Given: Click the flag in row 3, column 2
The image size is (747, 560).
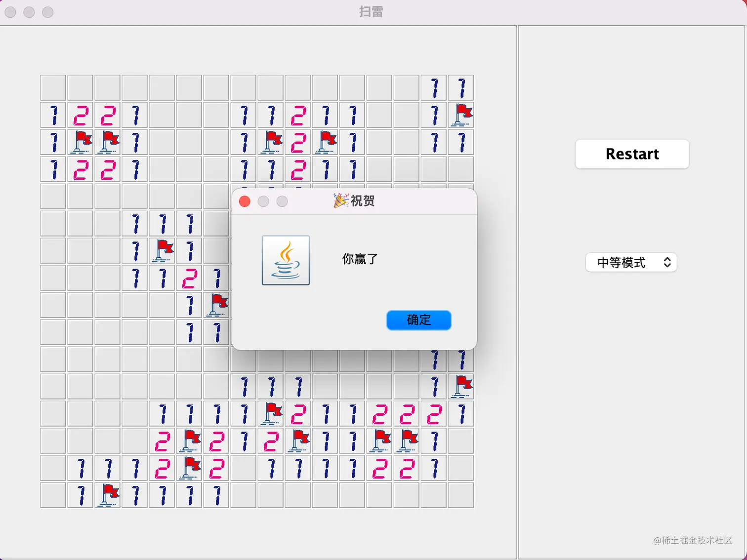Looking at the screenshot, I should click(81, 142).
